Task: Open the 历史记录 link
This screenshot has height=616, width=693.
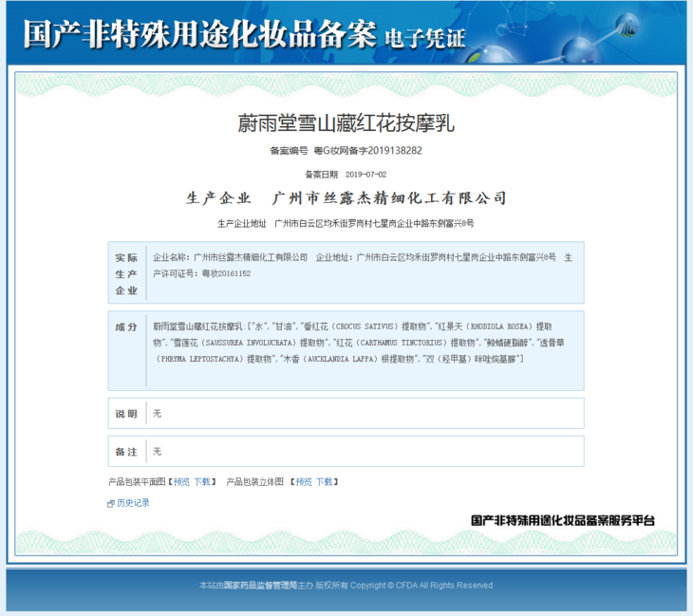Action: (x=133, y=503)
